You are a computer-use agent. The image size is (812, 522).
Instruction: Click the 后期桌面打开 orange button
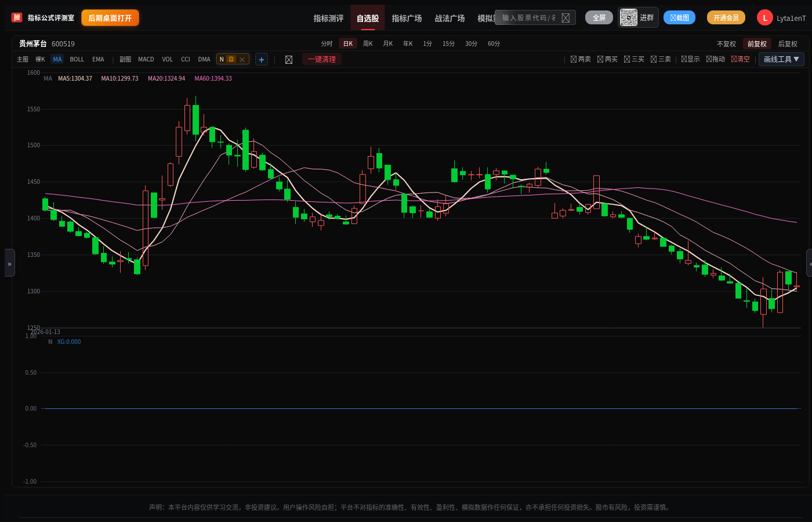point(110,18)
